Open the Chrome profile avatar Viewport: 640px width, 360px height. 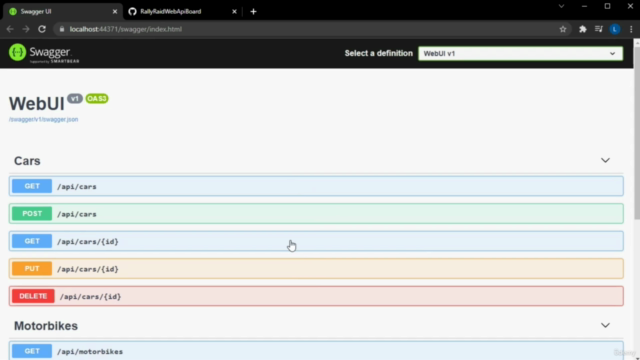pyautogui.click(x=615, y=29)
